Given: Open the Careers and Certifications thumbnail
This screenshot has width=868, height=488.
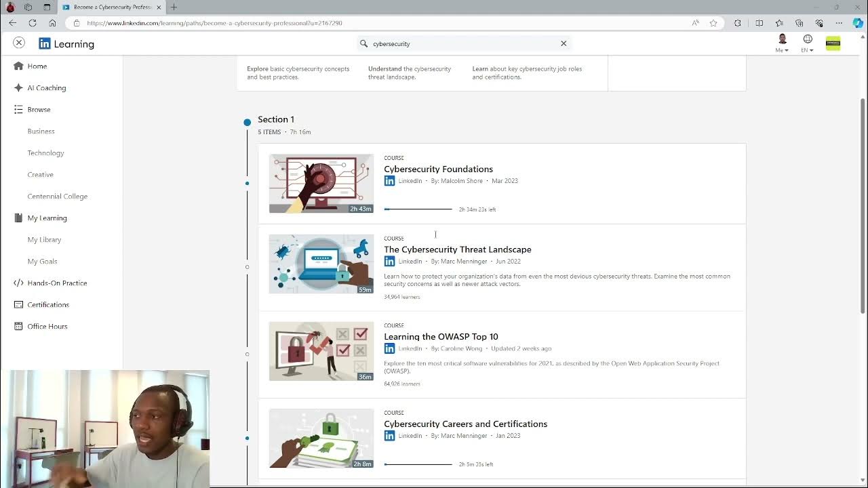Looking at the screenshot, I should coord(321,439).
